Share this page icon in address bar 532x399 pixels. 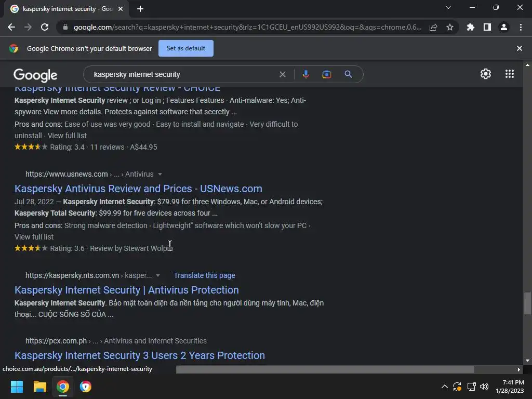click(x=433, y=27)
